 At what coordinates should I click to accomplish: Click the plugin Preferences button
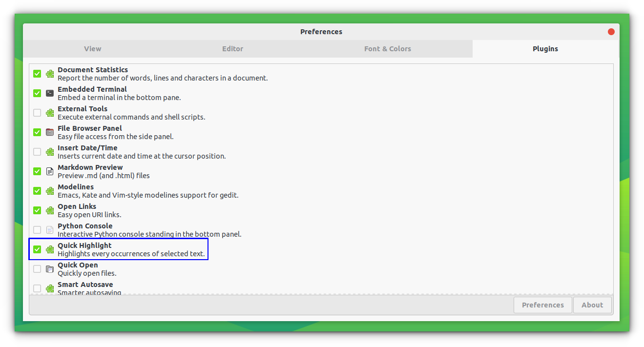542,305
